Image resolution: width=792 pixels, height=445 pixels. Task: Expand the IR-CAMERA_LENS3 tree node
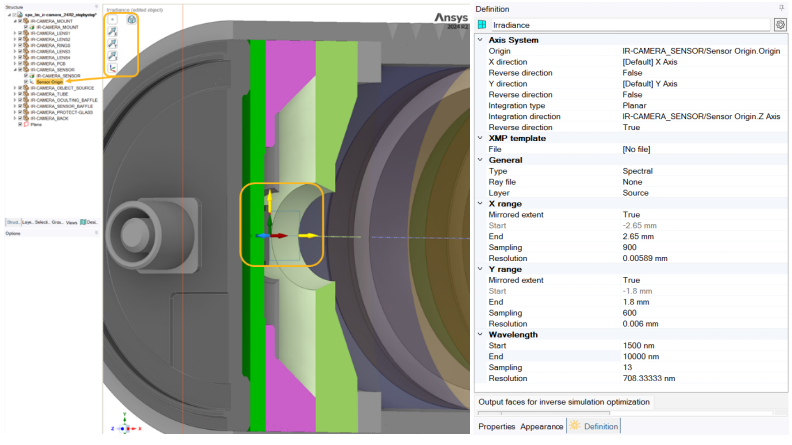15,52
